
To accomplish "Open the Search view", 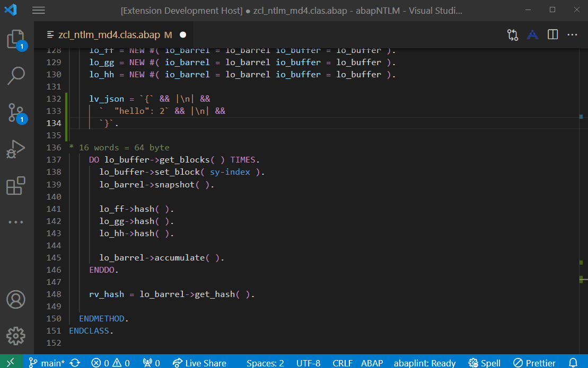I will tap(16, 76).
